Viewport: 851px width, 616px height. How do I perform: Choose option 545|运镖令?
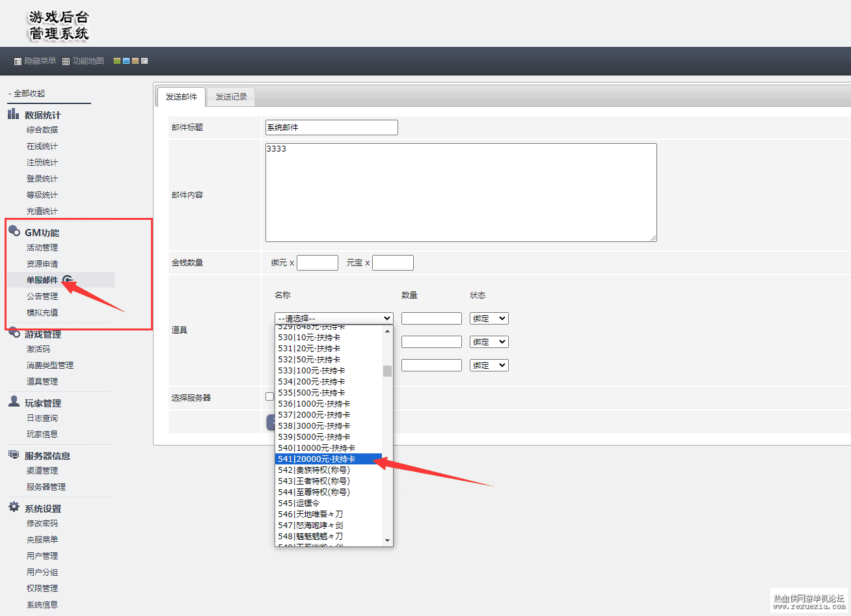pos(329,503)
